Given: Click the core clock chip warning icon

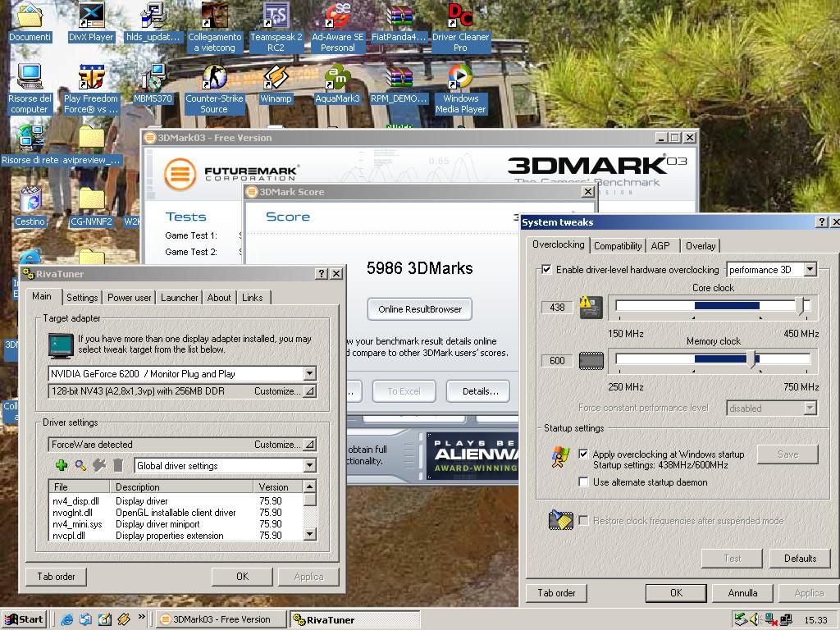Looking at the screenshot, I should (591, 307).
